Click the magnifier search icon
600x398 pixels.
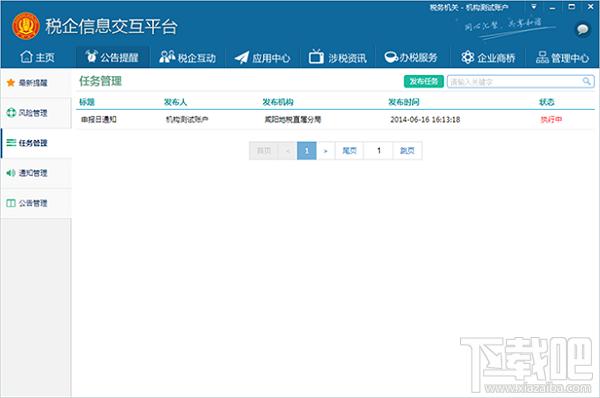(587, 81)
